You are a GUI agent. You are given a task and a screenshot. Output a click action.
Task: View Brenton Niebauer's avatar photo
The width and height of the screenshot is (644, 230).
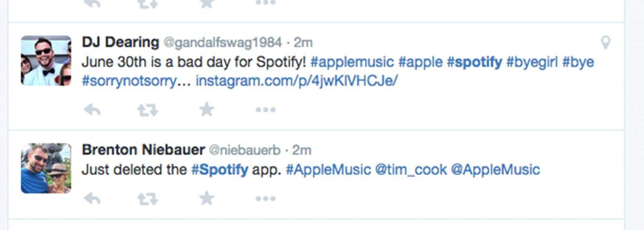tap(46, 168)
